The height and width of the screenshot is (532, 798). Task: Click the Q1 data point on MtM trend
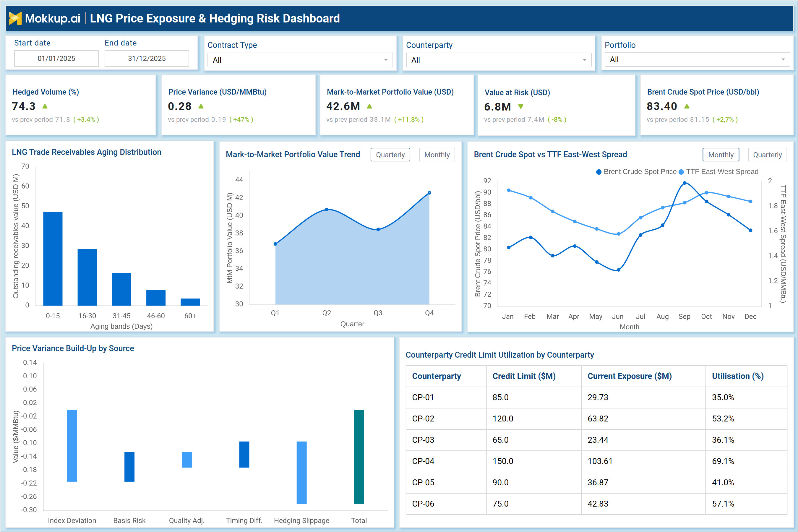pos(275,244)
